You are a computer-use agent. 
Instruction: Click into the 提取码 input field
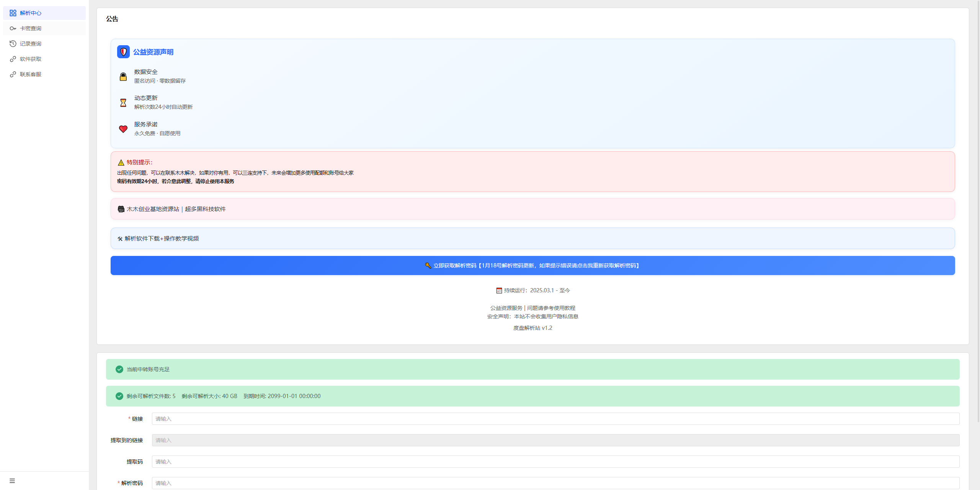point(555,462)
